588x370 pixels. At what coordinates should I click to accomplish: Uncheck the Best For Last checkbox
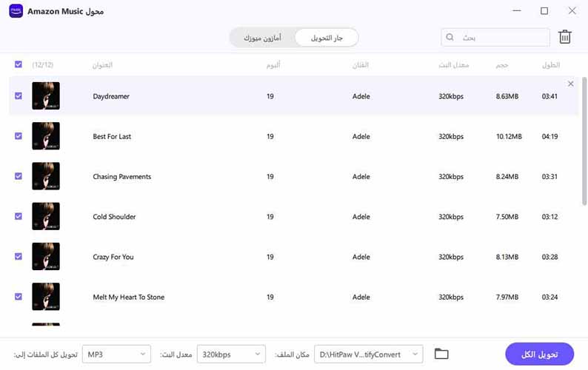coord(19,136)
